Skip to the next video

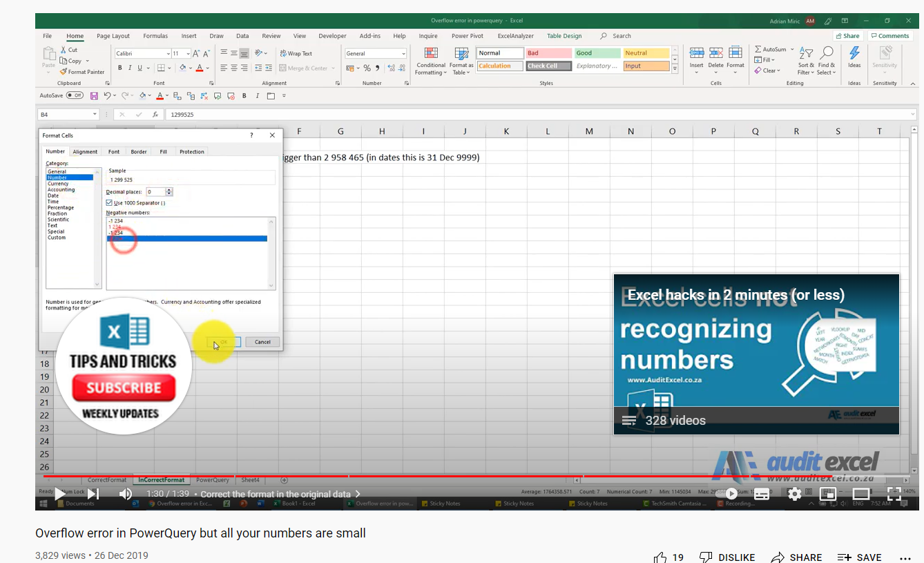tap(93, 494)
